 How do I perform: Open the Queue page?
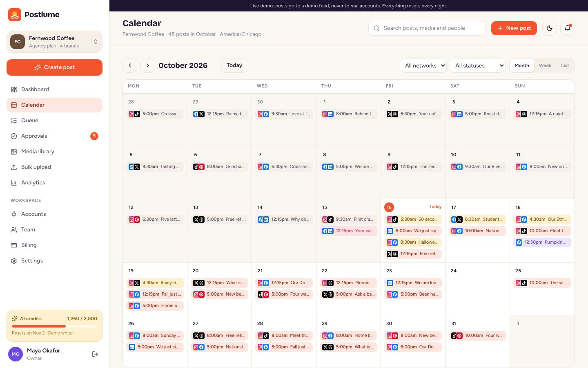[54, 121]
